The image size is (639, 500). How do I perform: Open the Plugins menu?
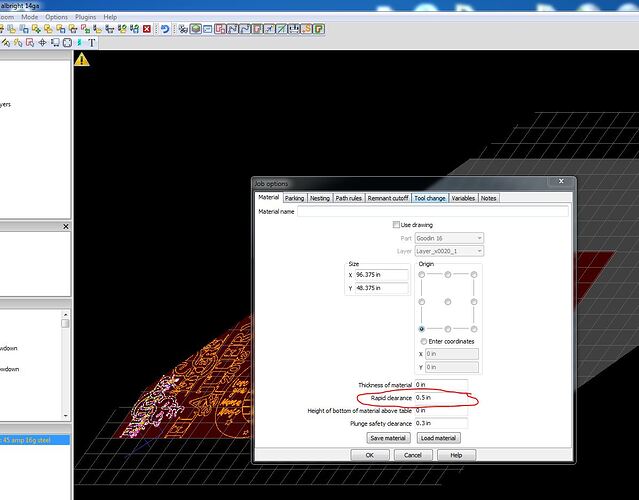click(85, 17)
